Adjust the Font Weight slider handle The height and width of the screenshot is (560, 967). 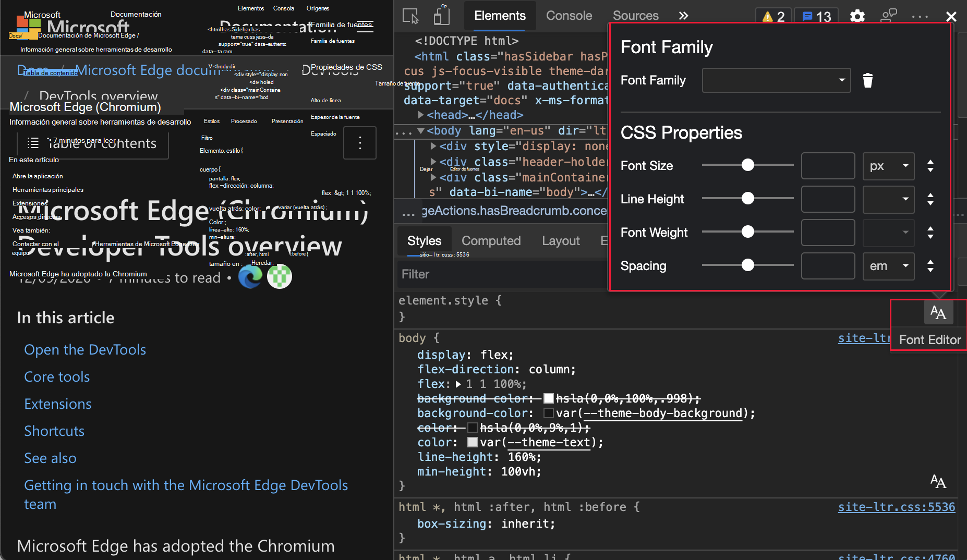coord(748,232)
